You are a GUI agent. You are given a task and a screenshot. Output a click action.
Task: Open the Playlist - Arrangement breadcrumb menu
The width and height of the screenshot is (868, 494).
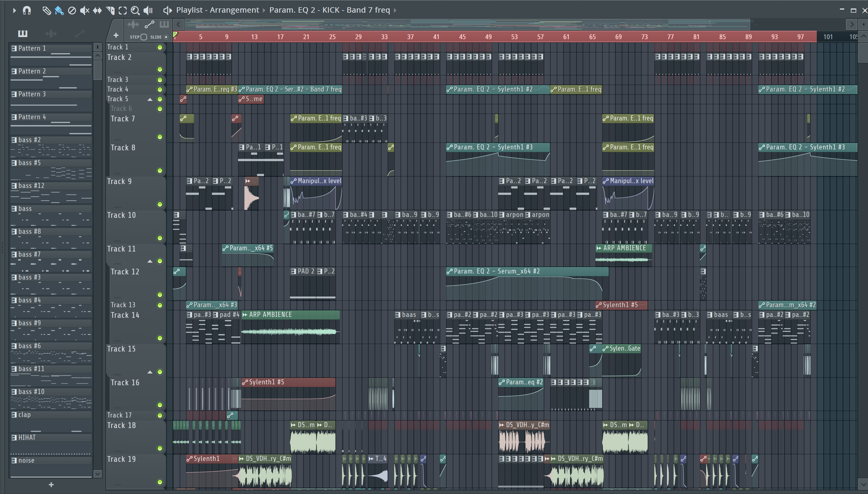click(217, 10)
